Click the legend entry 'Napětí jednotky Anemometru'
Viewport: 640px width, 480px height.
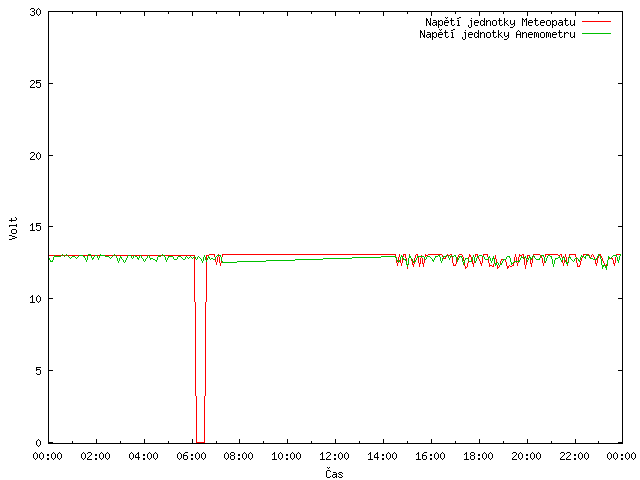(x=497, y=34)
